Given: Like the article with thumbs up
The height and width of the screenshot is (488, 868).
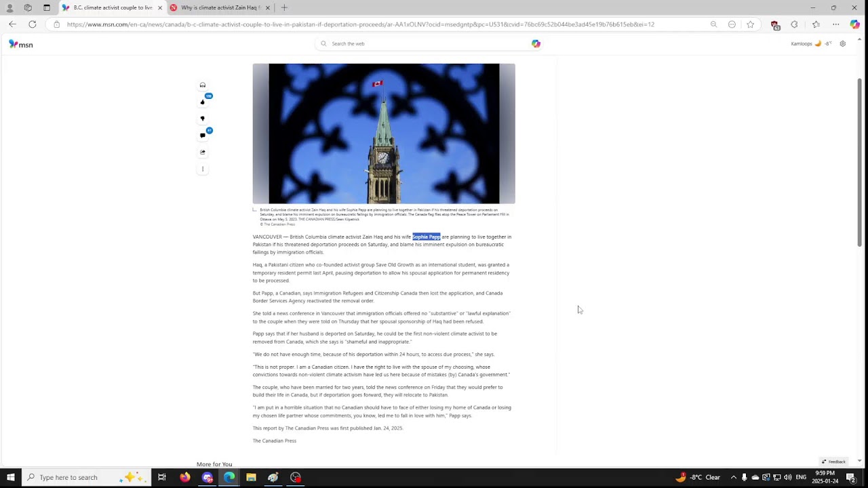Looking at the screenshot, I should [202, 102].
